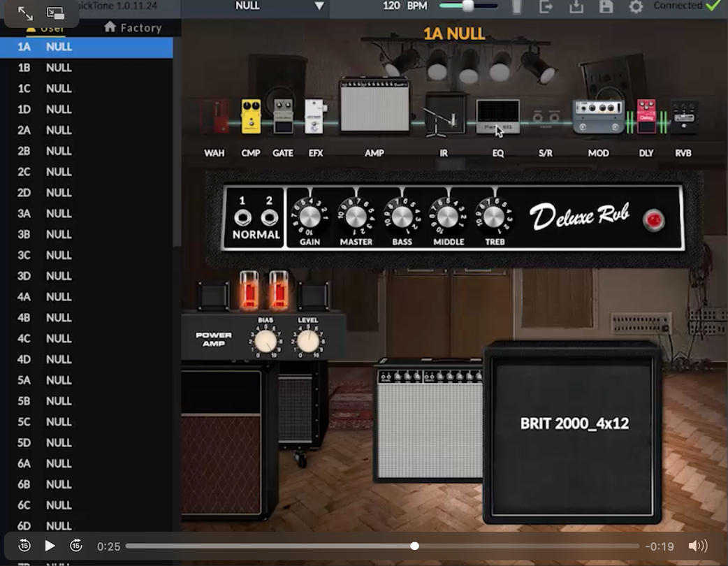Select preset 4C NULL
The image size is (728, 566).
(87, 339)
